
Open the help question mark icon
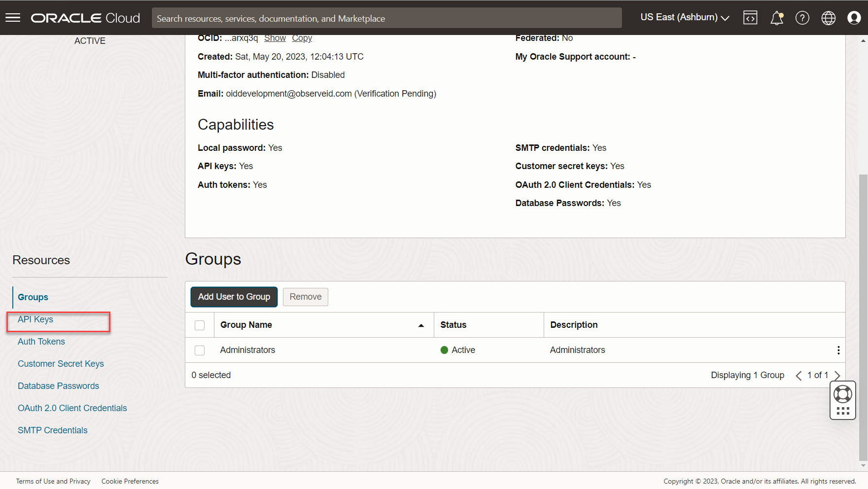click(802, 18)
